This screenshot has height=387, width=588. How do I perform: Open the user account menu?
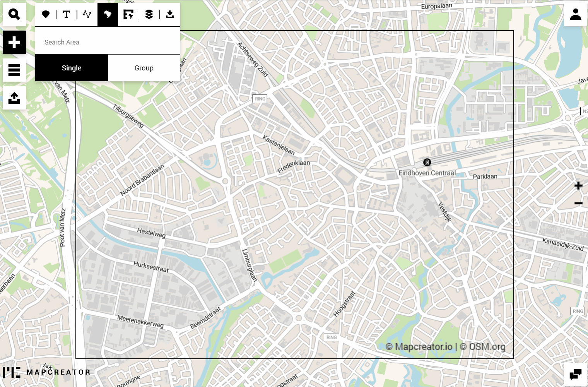575,14
